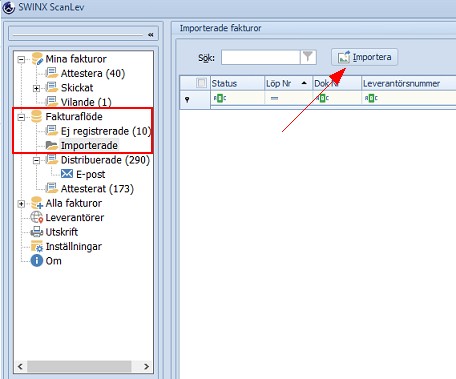Collapse the Distribuerade tree node

coord(36,161)
